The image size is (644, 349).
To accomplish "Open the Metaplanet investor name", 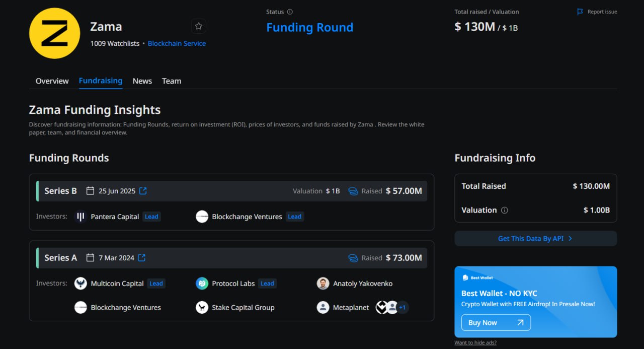I will point(351,307).
